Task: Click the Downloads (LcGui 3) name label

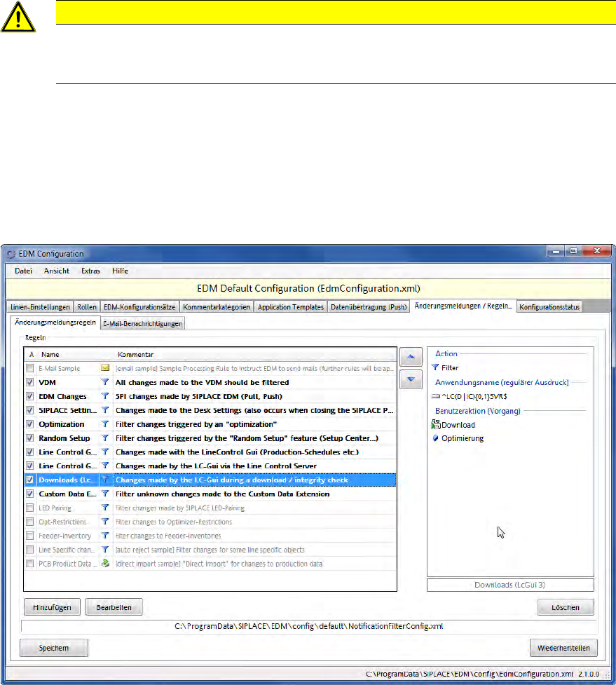Action: tap(510, 585)
